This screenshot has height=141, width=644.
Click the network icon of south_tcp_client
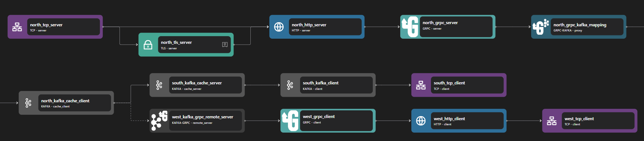tap(421, 85)
